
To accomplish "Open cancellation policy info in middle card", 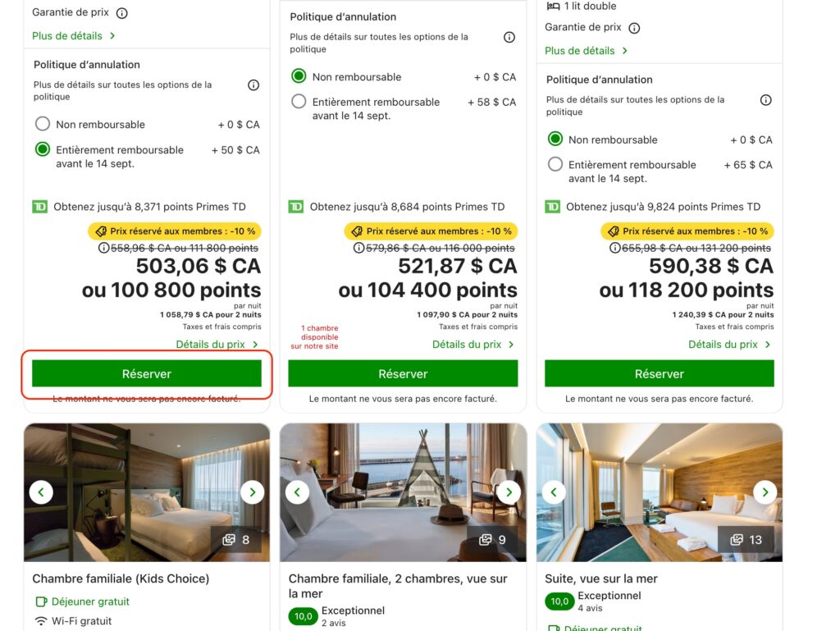I will tap(509, 37).
